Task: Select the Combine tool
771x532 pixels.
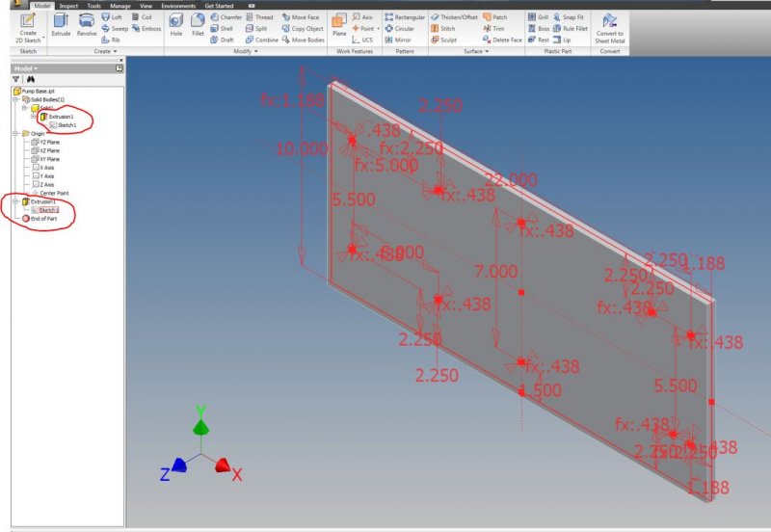Action: (262, 40)
